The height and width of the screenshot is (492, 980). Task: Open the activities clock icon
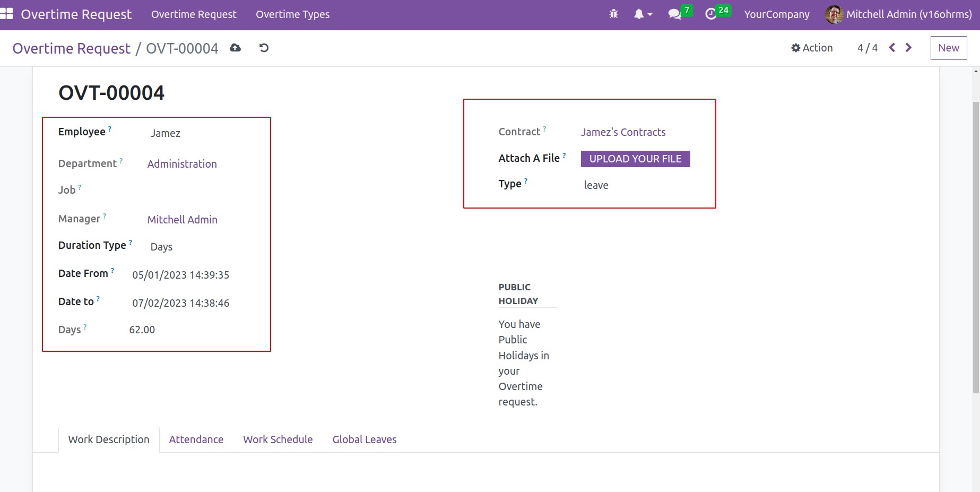(711, 14)
